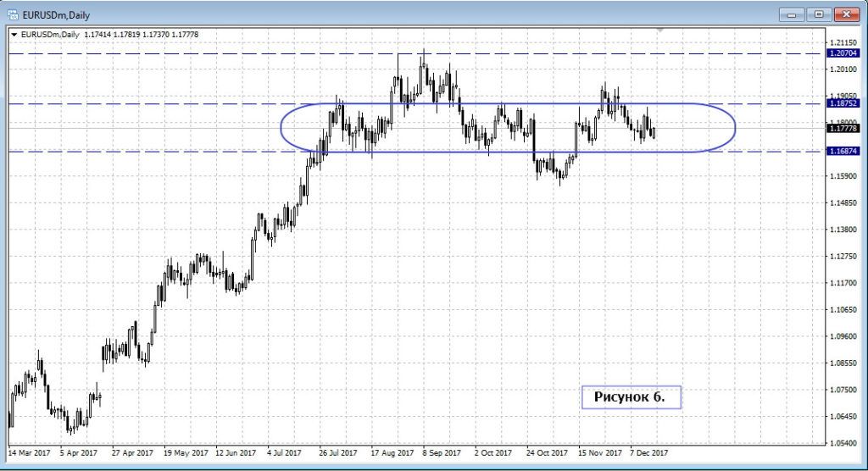
Task: Click the 8 Sep 2017 date on time axis
Action: pyautogui.click(x=441, y=452)
